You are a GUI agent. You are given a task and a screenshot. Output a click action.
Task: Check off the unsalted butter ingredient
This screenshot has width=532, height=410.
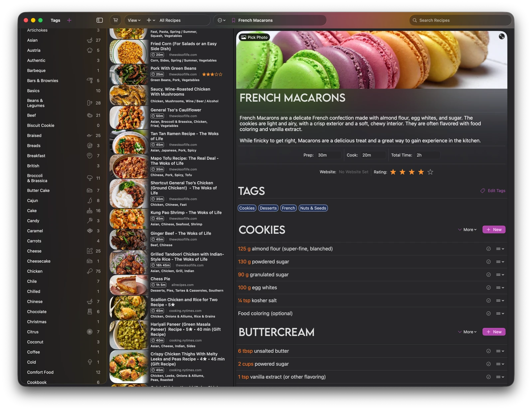[488, 351]
